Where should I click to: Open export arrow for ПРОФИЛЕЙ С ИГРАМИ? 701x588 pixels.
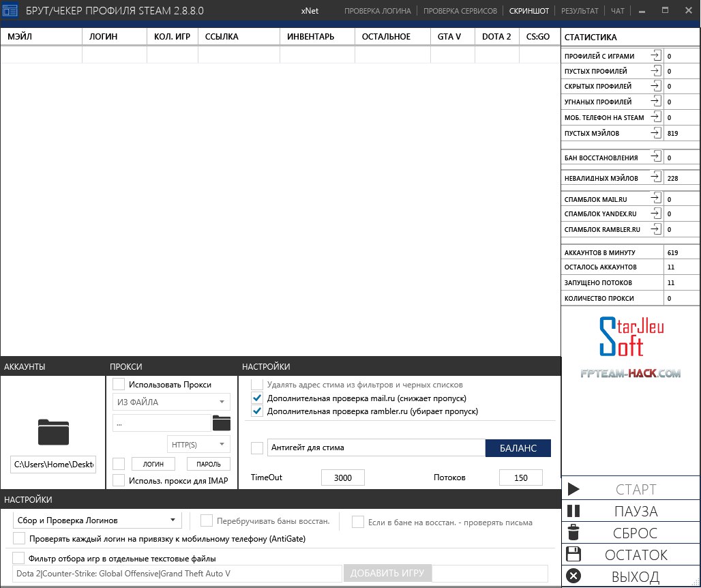(x=655, y=55)
